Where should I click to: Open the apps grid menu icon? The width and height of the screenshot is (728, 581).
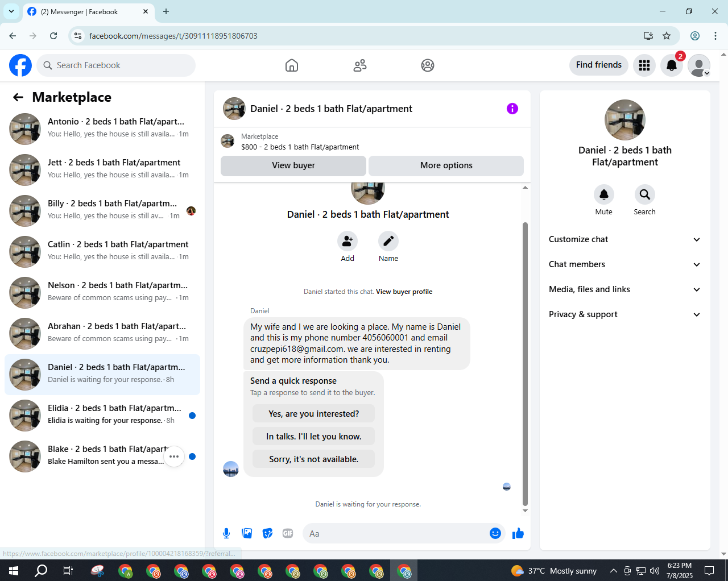click(644, 65)
